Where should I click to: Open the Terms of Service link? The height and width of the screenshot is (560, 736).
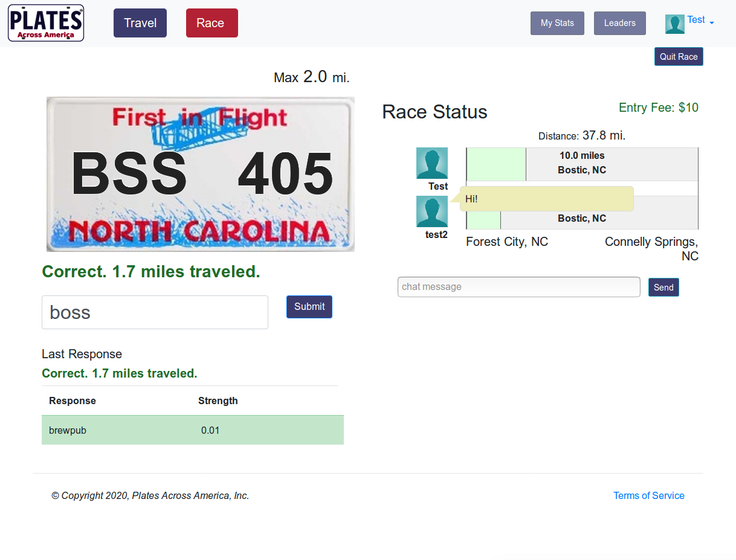648,495
